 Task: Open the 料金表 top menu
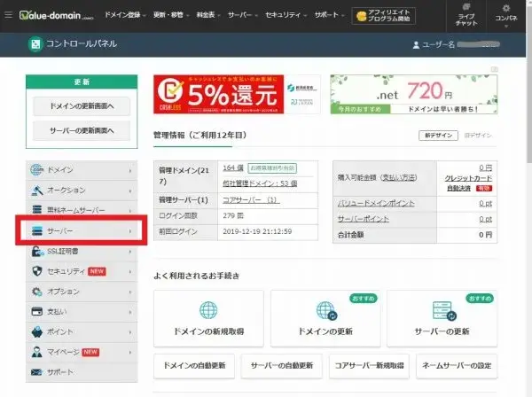(x=208, y=15)
